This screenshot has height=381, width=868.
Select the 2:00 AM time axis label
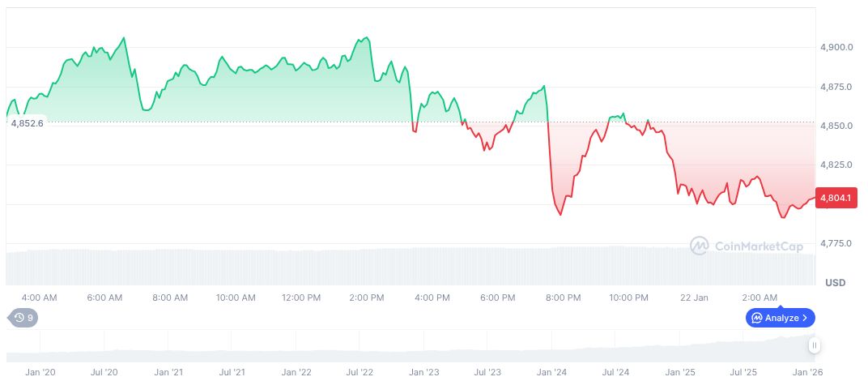[x=759, y=298]
